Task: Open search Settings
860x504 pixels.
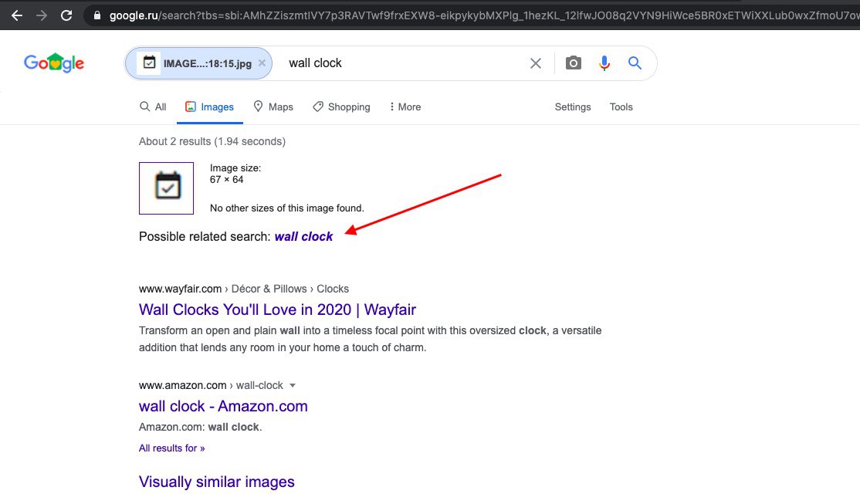Action: (x=573, y=107)
